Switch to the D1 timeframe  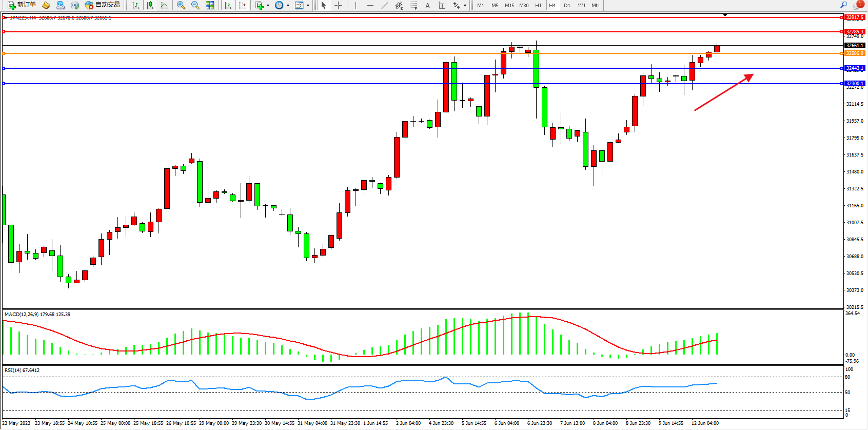[x=567, y=5]
